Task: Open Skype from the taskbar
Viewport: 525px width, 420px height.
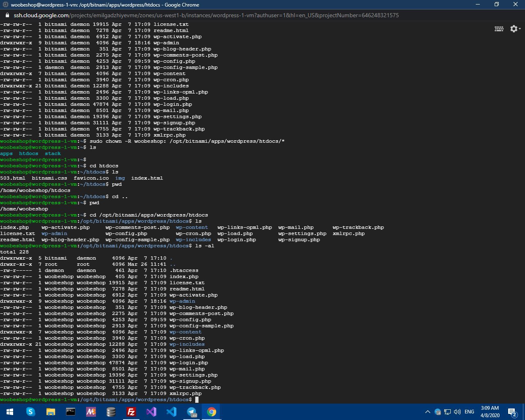Action: pos(30,412)
